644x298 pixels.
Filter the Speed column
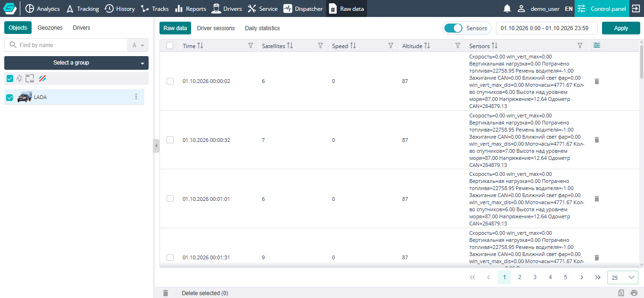391,46
